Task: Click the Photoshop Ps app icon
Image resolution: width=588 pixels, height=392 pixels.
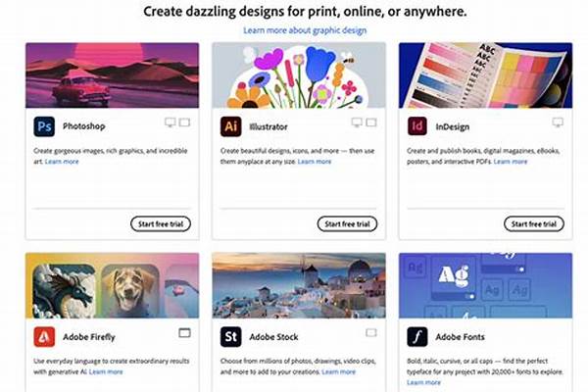Action: (44, 126)
